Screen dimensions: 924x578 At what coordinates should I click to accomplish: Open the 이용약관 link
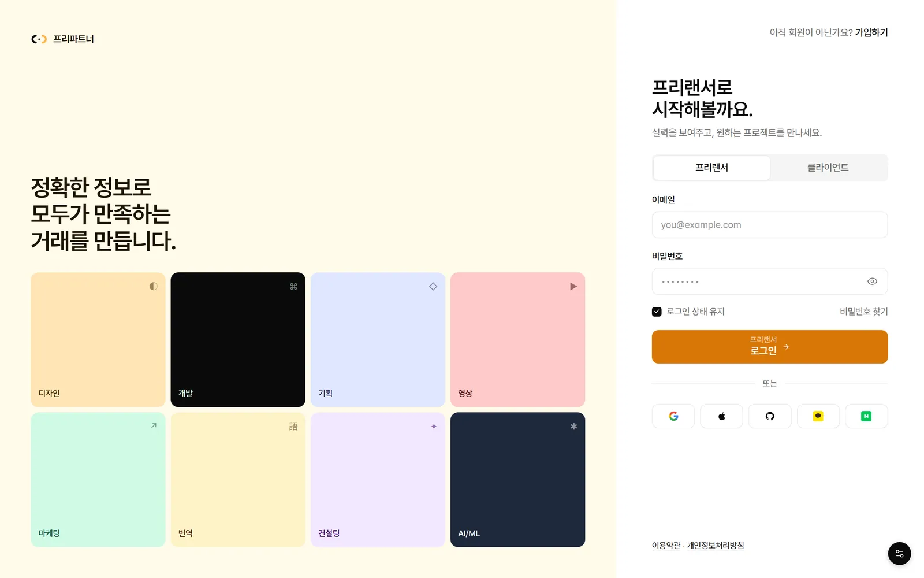(x=666, y=546)
